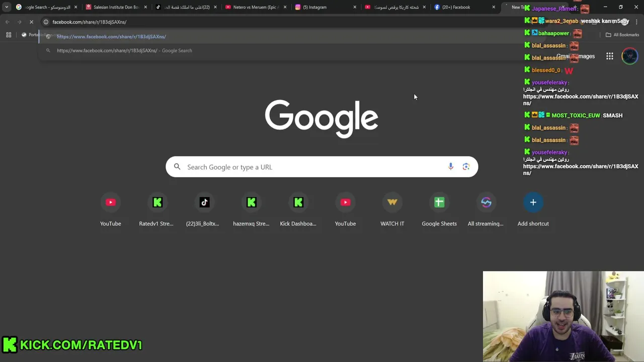This screenshot has height=362, width=644.
Task: Close the Instagram tab
Action: [355, 7]
